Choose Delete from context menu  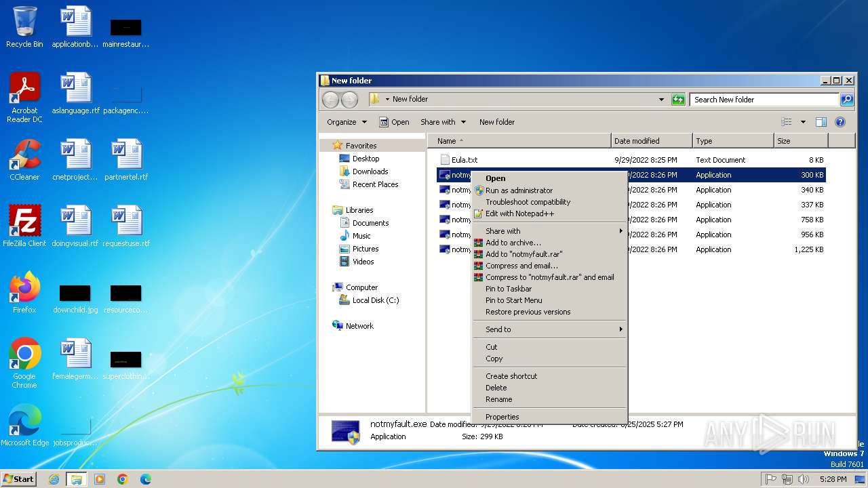[549, 388]
